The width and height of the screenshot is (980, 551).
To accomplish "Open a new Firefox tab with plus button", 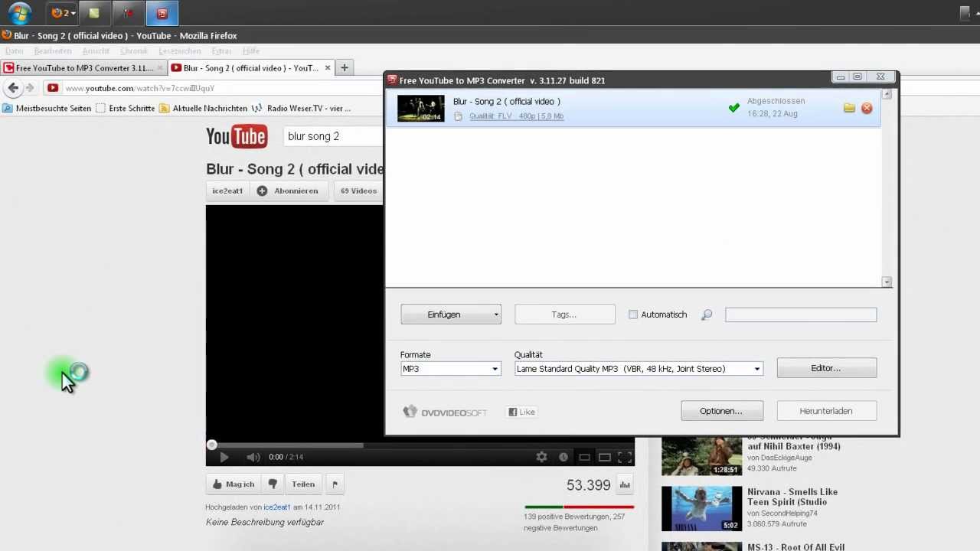I will 345,68.
